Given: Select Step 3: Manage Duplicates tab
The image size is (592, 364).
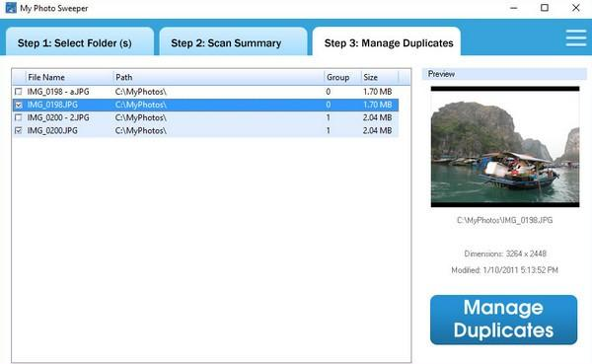Looking at the screenshot, I should tap(387, 41).
